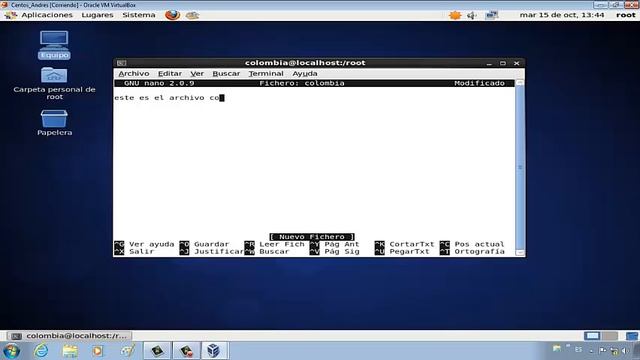This screenshot has width=640, height=360.
Task: Open the media player icon in Windows taskbar
Action: [x=98, y=351]
